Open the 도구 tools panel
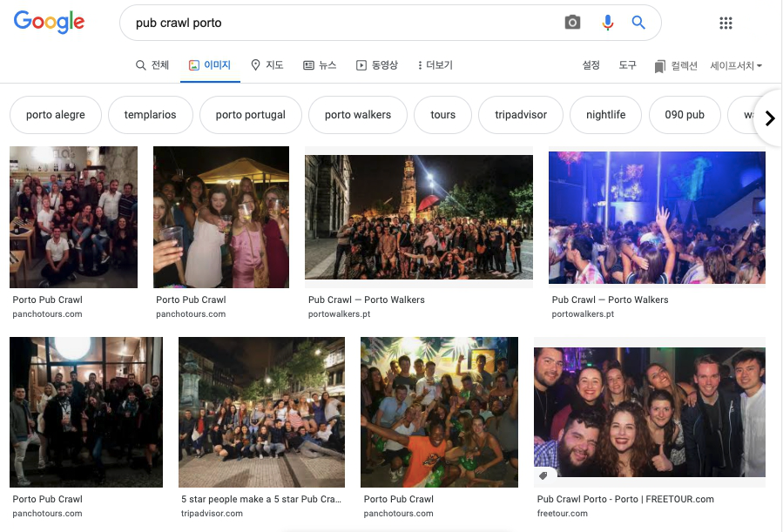Image resolution: width=783 pixels, height=532 pixels. coord(627,65)
